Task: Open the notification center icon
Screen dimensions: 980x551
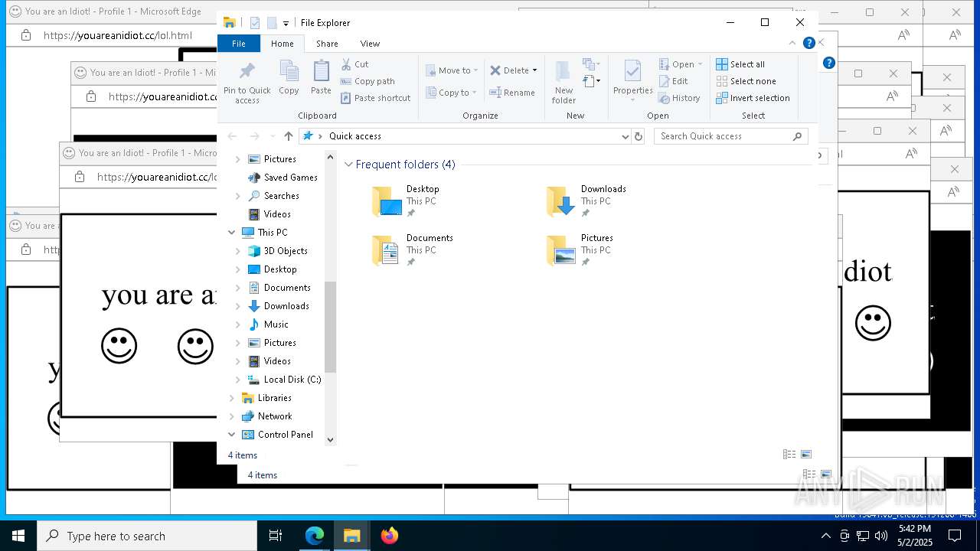Action: pyautogui.click(x=955, y=536)
